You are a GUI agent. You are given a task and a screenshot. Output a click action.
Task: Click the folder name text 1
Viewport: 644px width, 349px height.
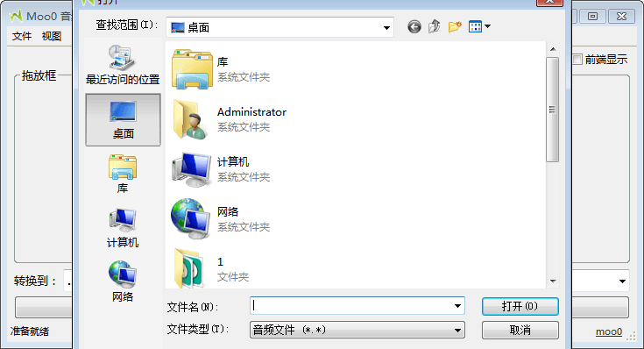pyautogui.click(x=220, y=262)
